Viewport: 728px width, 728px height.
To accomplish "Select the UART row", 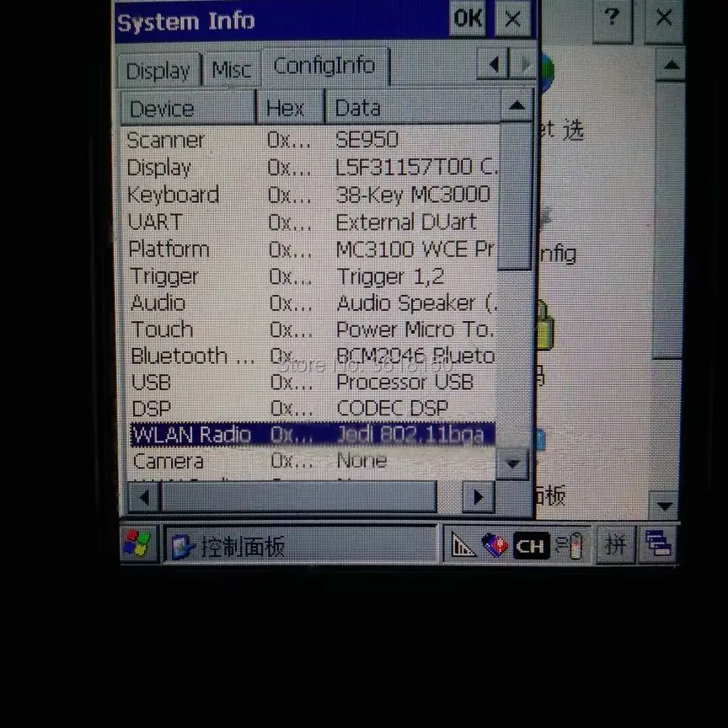I will [x=311, y=222].
